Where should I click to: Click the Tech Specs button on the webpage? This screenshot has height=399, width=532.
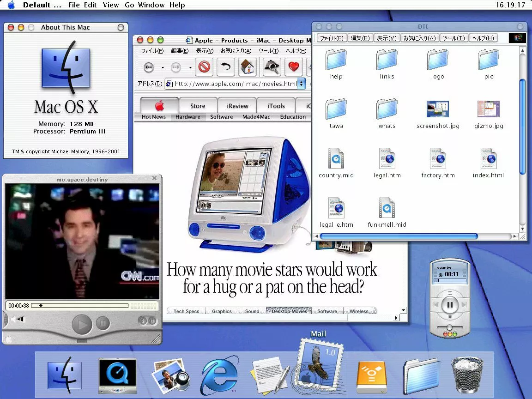coord(185,311)
